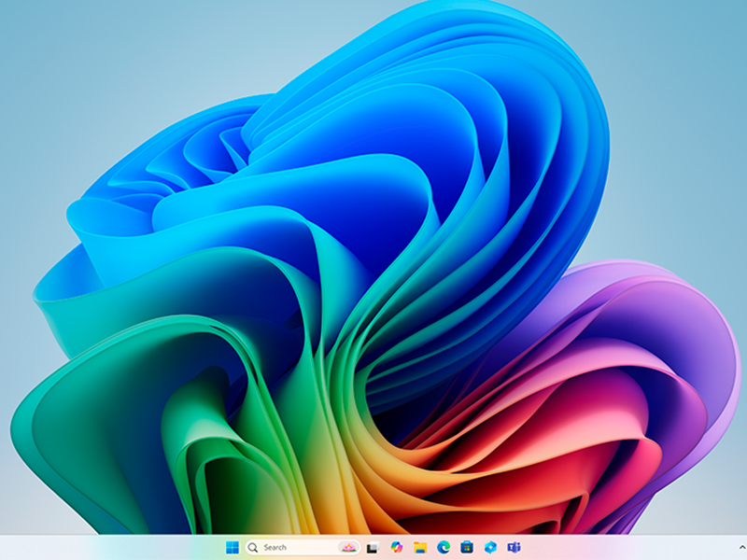Open the Microsoft Store
The width and height of the screenshot is (747, 560).
pyautogui.click(x=467, y=548)
